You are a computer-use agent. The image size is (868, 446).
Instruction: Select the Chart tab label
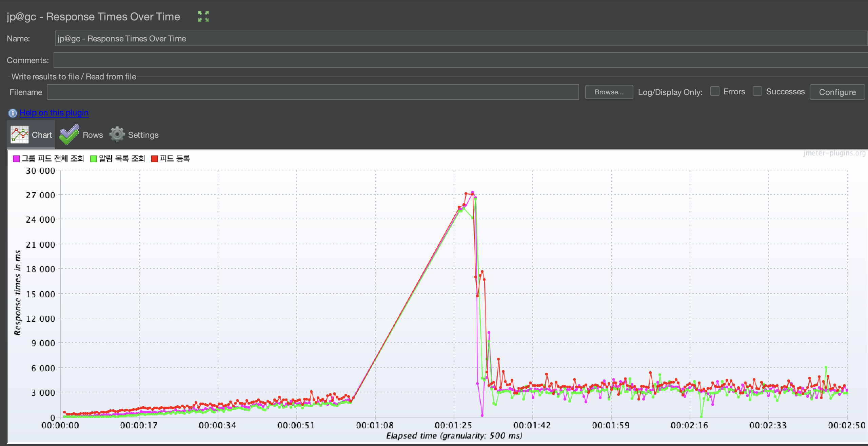[42, 135]
